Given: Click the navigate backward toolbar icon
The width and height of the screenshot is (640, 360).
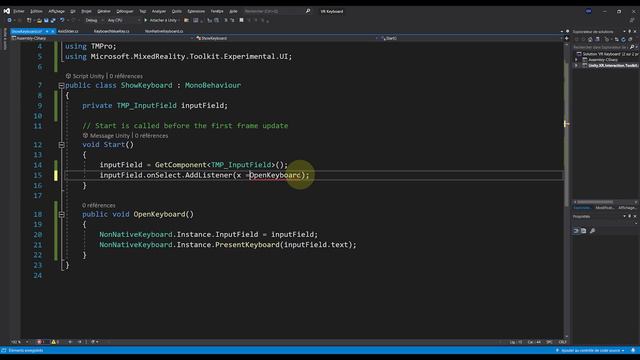Looking at the screenshot, I should point(9,20).
